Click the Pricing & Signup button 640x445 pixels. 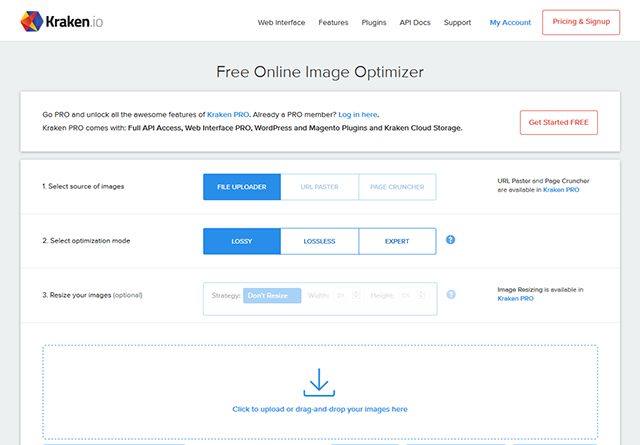tap(580, 22)
